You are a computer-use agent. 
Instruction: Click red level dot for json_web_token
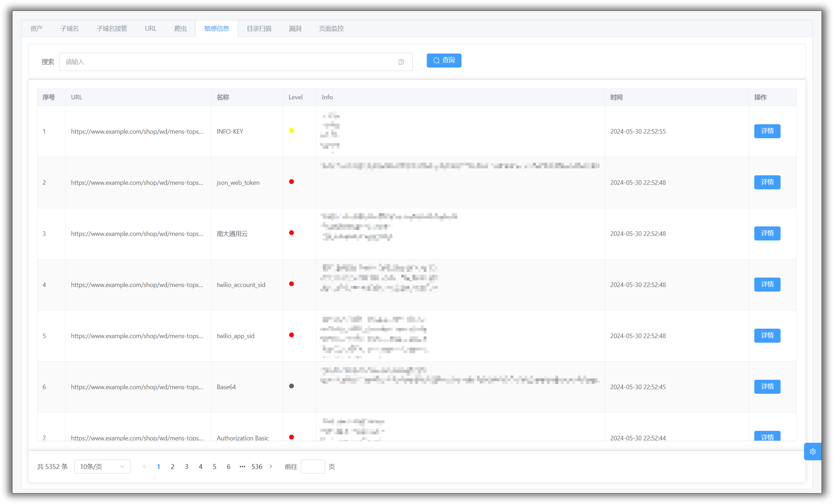[291, 182]
